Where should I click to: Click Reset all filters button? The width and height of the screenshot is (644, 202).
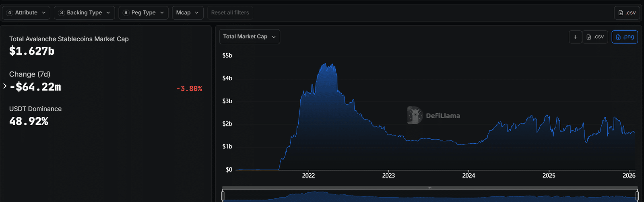coord(230,12)
